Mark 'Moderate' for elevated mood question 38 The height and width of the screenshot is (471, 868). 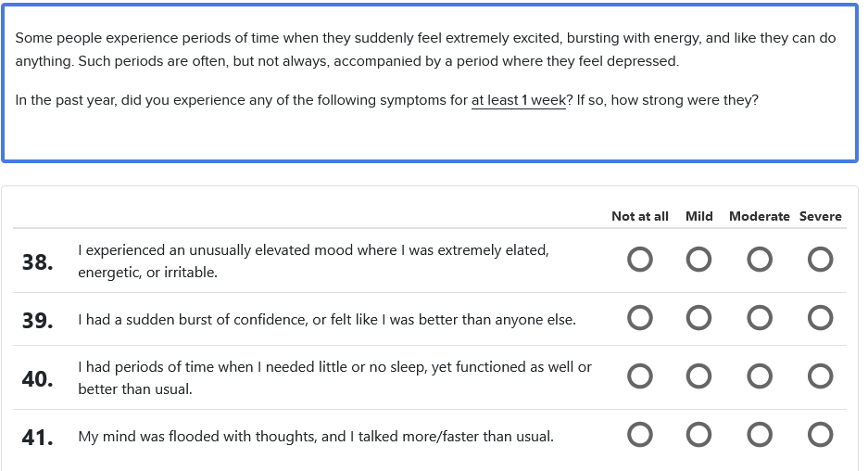click(760, 260)
